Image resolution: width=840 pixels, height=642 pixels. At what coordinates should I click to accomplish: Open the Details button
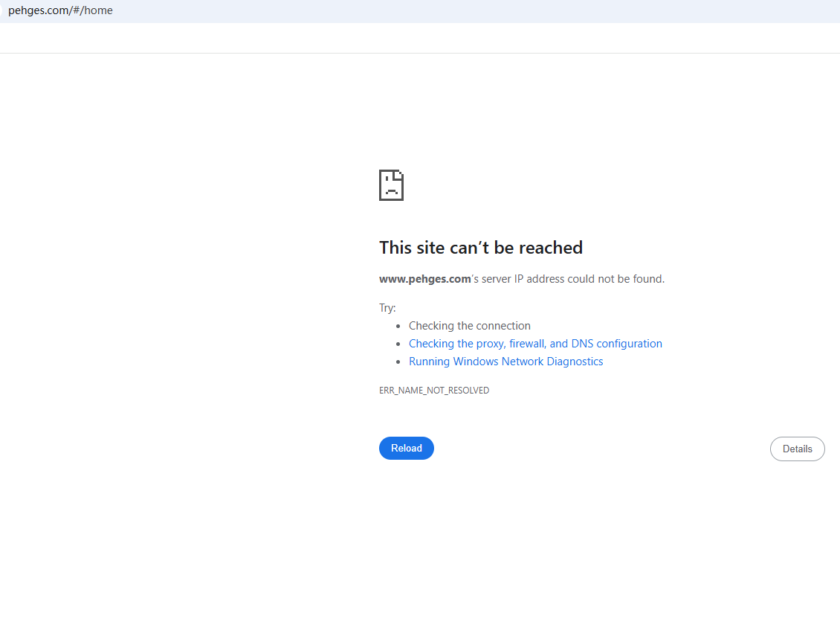(x=797, y=449)
